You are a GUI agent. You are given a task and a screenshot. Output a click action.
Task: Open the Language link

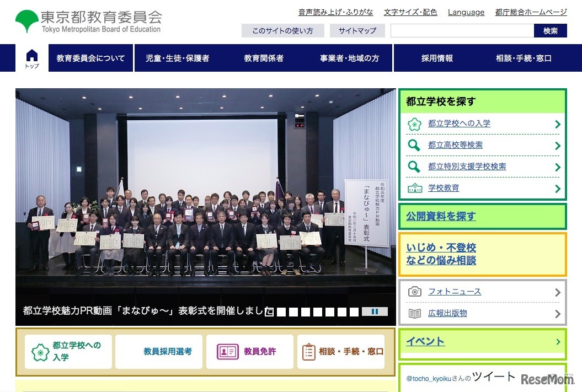click(x=466, y=12)
